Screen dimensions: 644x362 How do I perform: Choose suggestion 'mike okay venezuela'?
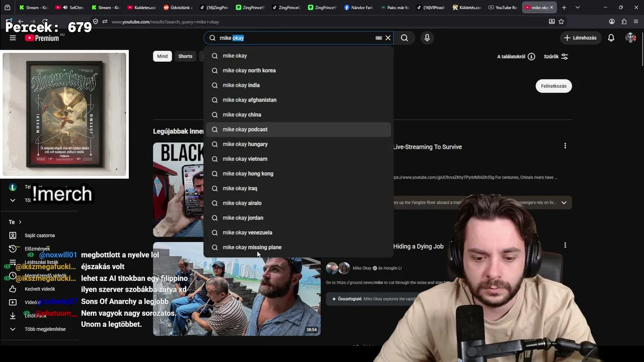298,233
